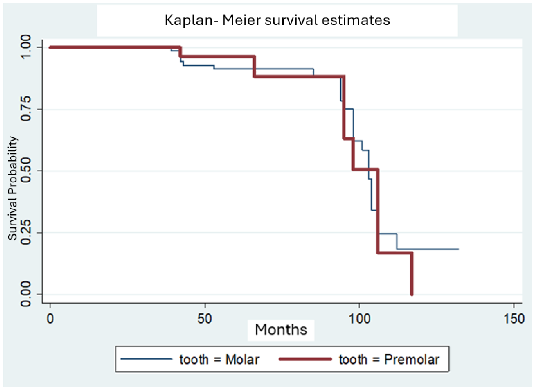Click the 0.25 y-axis tick label

tap(26, 233)
